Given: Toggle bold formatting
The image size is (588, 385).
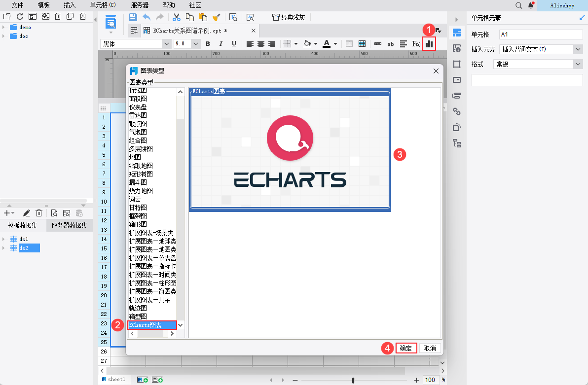Looking at the screenshot, I should pos(208,44).
